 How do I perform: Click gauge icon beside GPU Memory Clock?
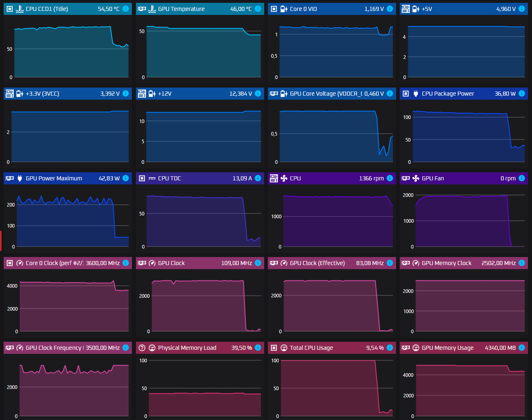coord(416,263)
